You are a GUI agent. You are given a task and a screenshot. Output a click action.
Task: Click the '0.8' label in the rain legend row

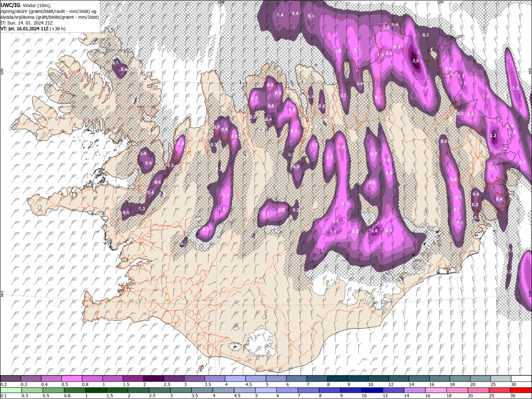click(x=67, y=396)
